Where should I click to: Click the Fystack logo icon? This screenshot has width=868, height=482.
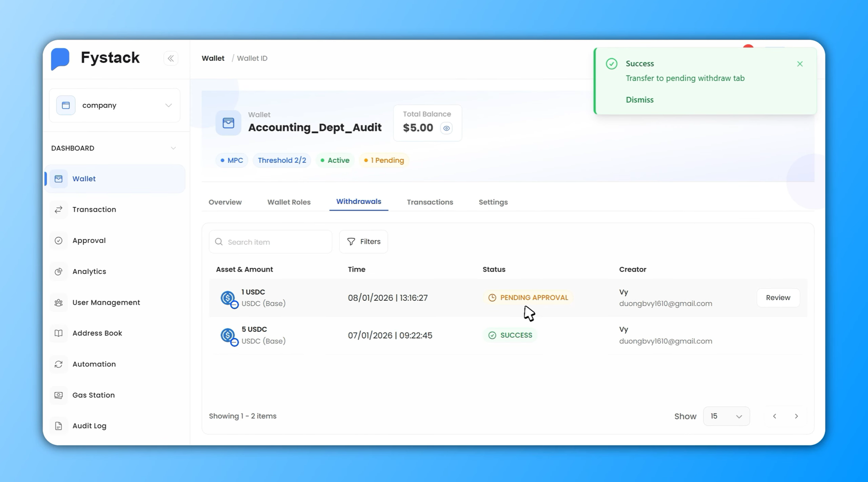(60, 58)
